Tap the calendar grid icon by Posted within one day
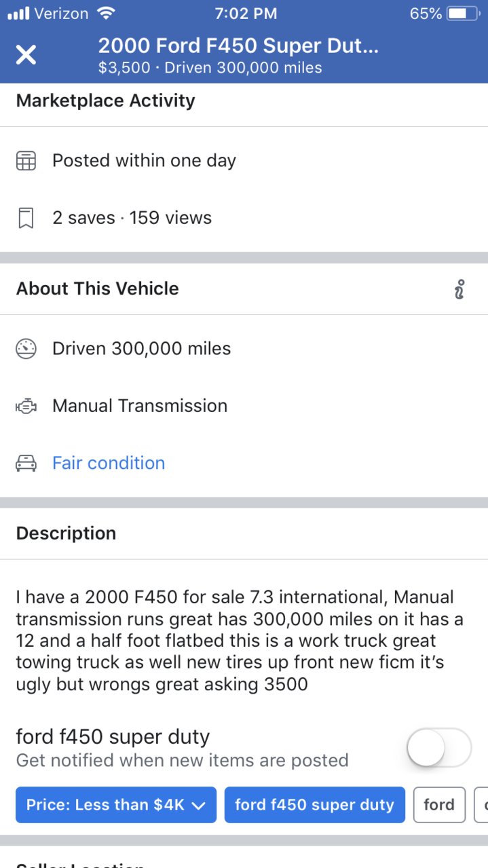Image resolution: width=488 pixels, height=868 pixels. coord(26,161)
